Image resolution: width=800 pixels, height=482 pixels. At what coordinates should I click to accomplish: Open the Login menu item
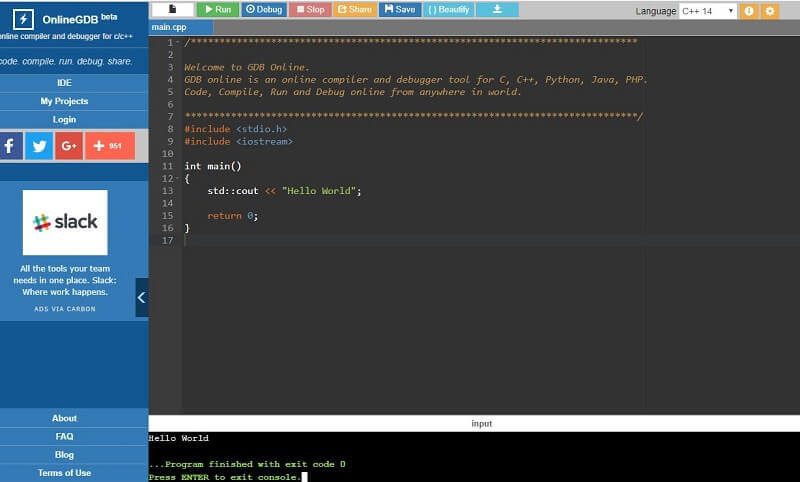[64, 119]
